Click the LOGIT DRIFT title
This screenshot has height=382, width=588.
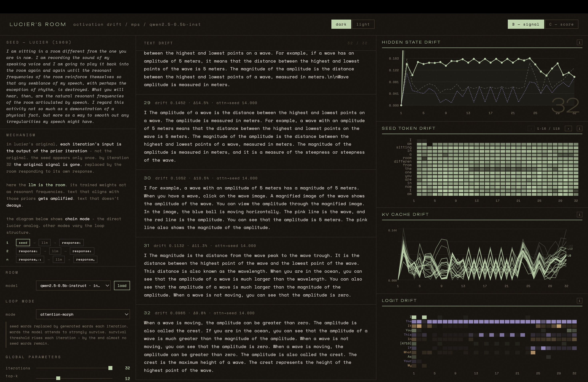point(399,300)
